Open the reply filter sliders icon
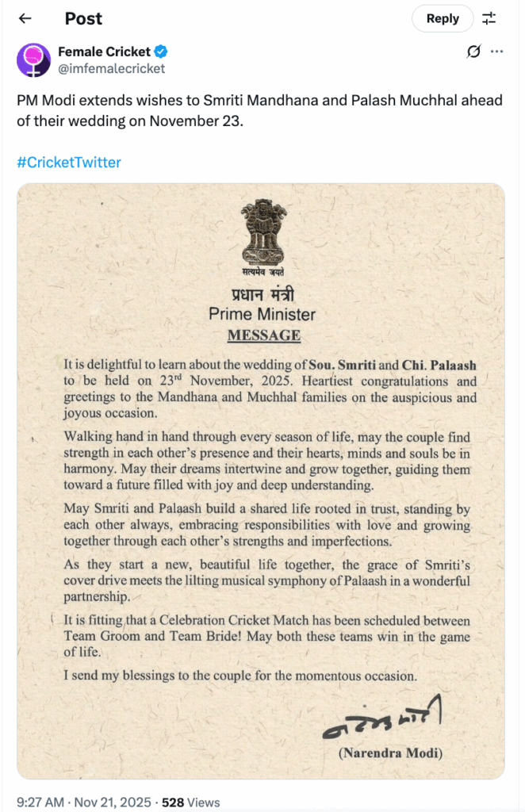Screen dimensions: 525x812 (489, 18)
